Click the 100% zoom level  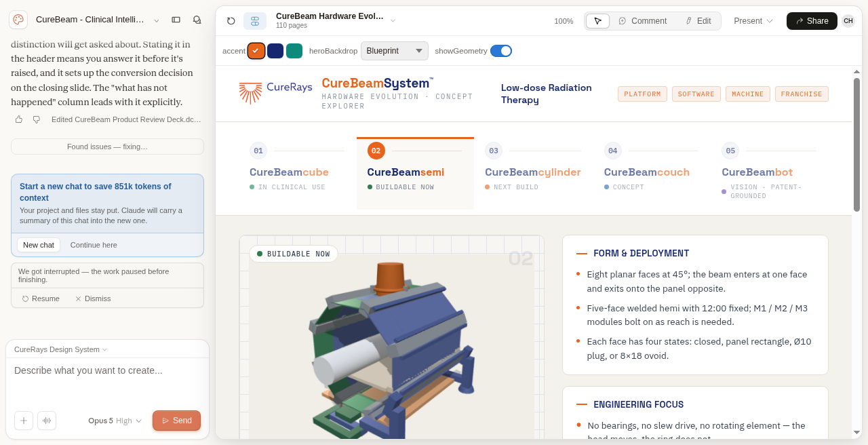click(564, 21)
